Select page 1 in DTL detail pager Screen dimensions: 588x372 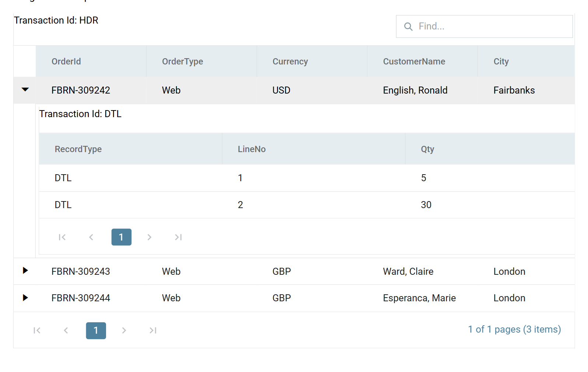[121, 237]
